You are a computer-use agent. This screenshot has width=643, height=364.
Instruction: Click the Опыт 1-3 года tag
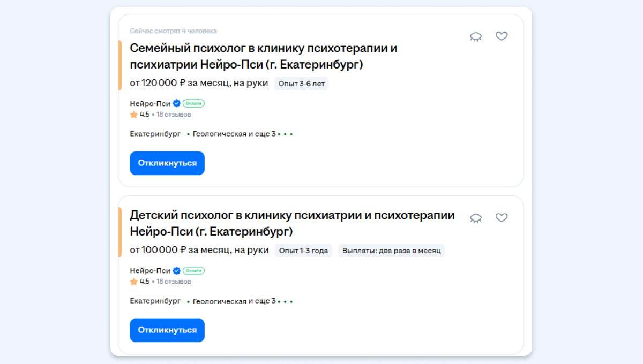pyautogui.click(x=303, y=251)
